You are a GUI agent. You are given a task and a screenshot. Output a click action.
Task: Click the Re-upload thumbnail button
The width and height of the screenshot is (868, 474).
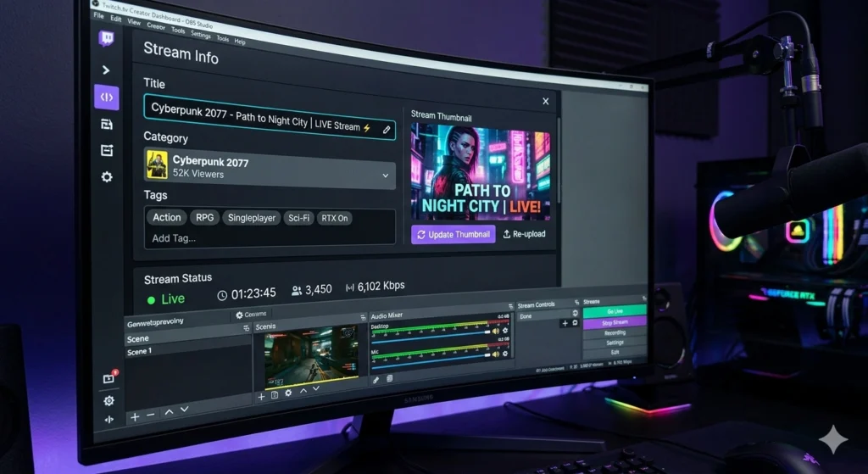point(524,234)
